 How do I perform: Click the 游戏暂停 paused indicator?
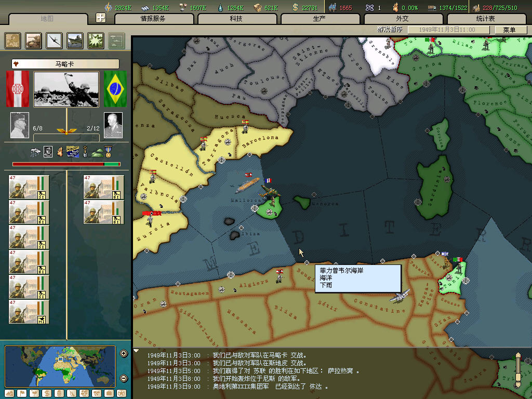[x=390, y=29]
